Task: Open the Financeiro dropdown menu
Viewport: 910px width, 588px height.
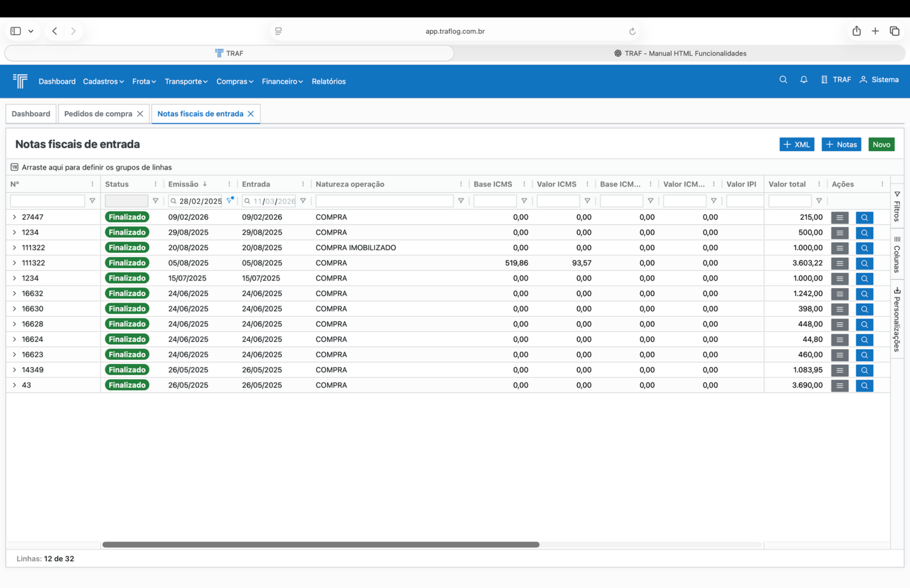Action: coord(282,81)
